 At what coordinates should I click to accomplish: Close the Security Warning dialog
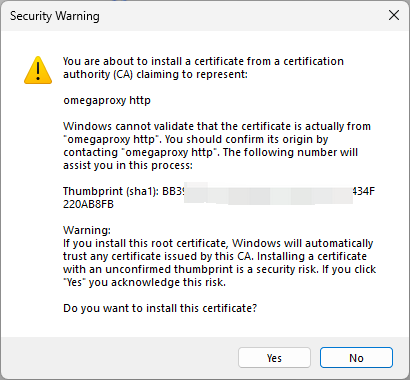(394, 15)
